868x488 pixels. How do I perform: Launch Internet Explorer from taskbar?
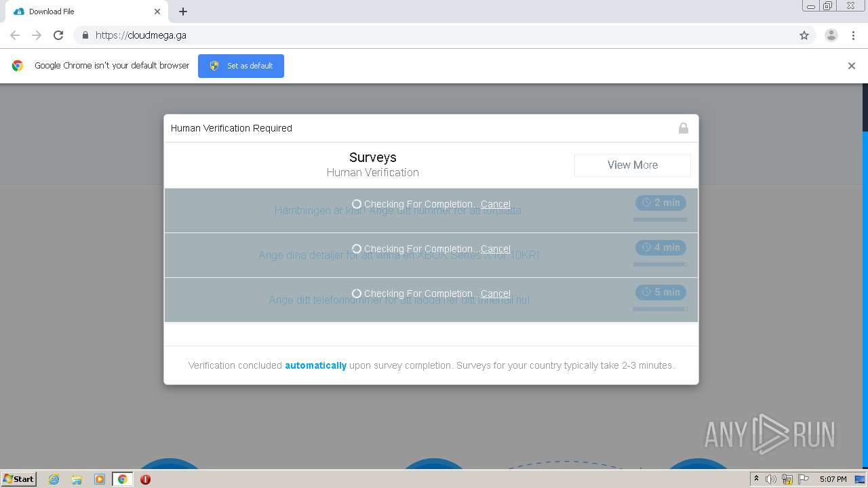[54, 479]
